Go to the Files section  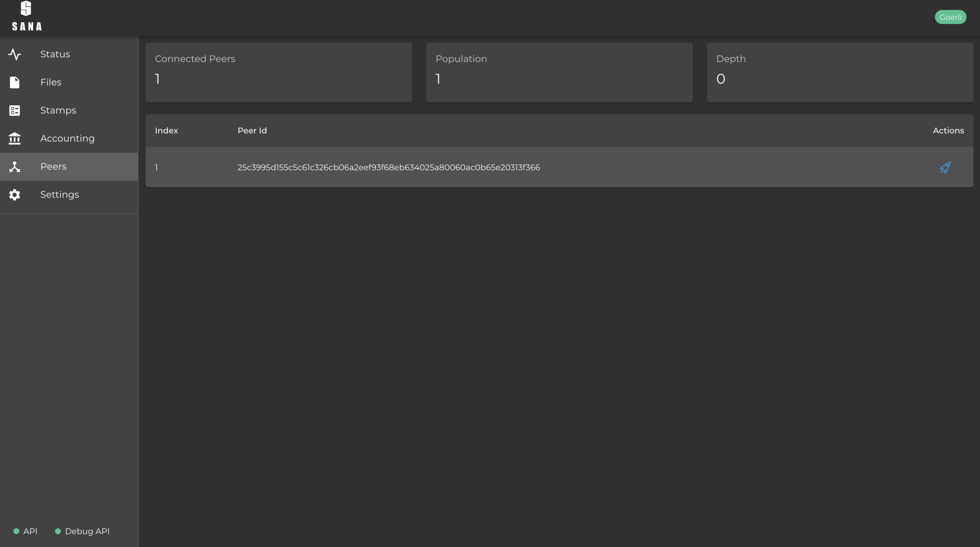pos(51,82)
